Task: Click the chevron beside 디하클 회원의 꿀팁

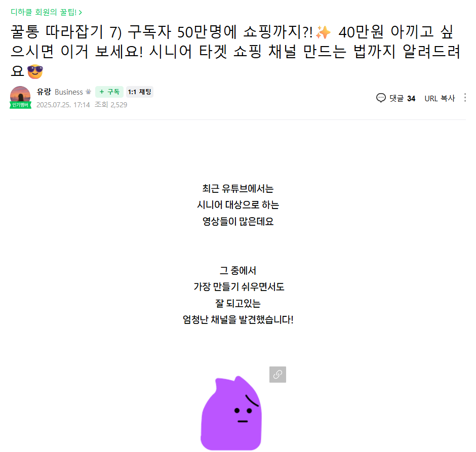Action: pyautogui.click(x=80, y=13)
